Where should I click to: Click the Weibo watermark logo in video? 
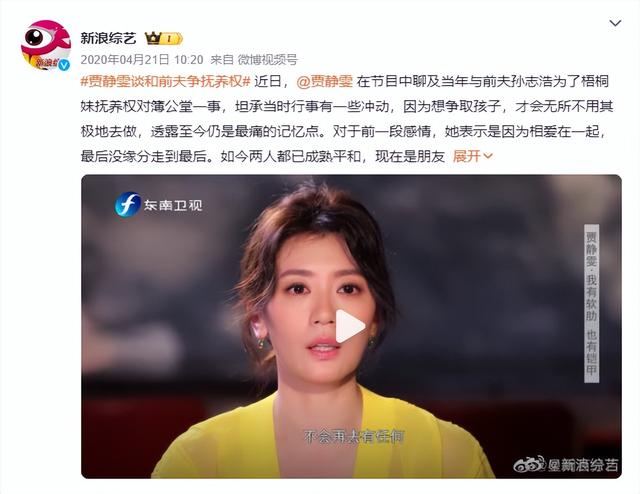click(529, 464)
